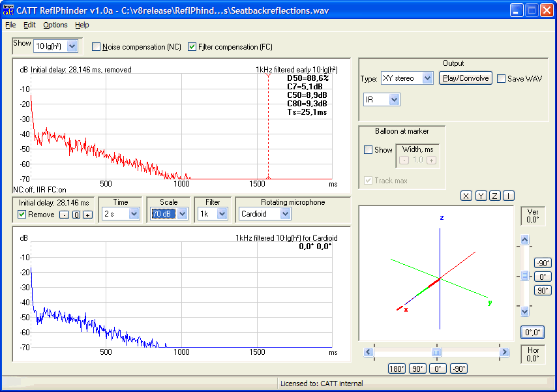
Task: Open the Filter 1k dropdown
Action: click(x=222, y=214)
